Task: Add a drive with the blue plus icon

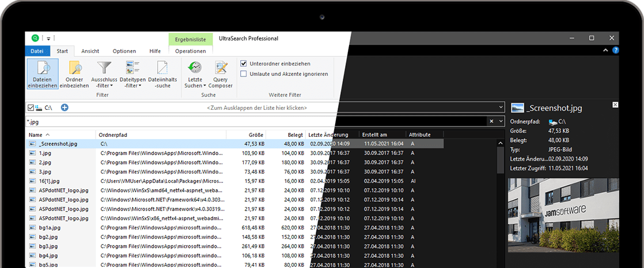Action: (x=65, y=108)
